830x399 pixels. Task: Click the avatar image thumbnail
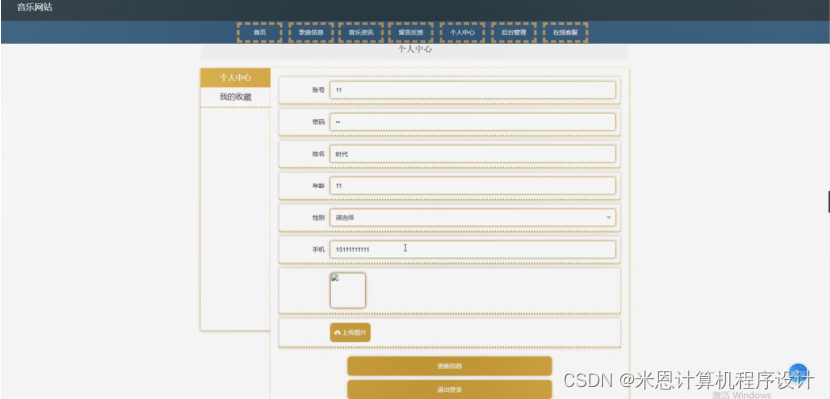click(348, 291)
